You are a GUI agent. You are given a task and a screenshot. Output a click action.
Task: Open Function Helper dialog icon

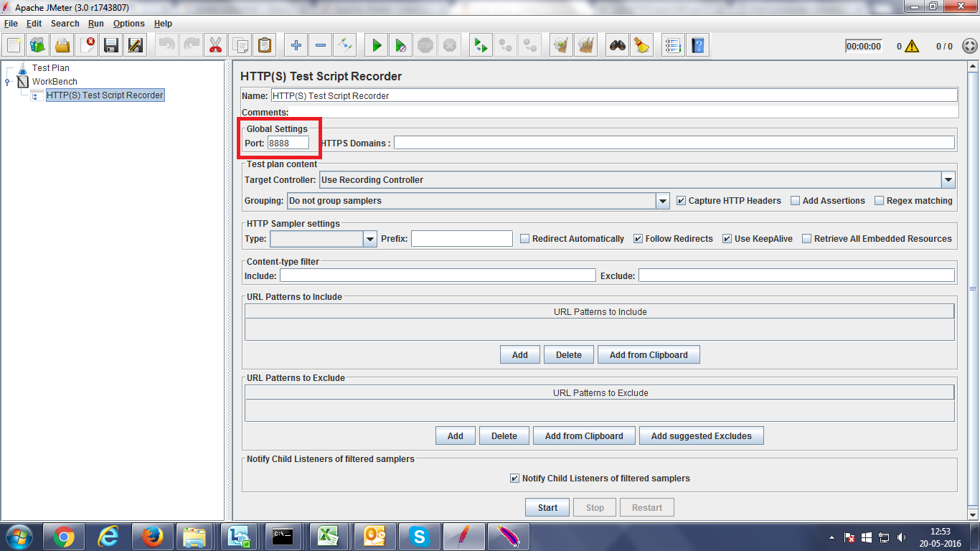pyautogui.click(x=673, y=46)
